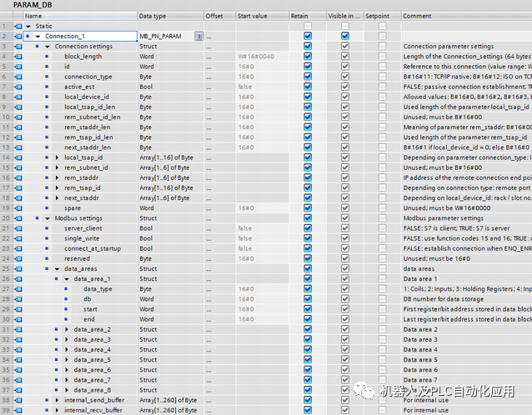Click the blue square marker beside db
The image size is (532, 415).
point(66,299)
